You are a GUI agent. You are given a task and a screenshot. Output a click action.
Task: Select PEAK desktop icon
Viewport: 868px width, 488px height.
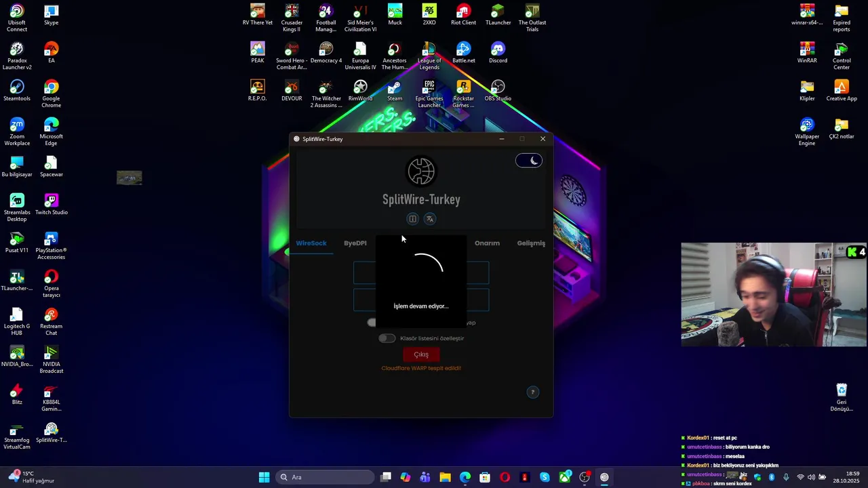tap(257, 53)
